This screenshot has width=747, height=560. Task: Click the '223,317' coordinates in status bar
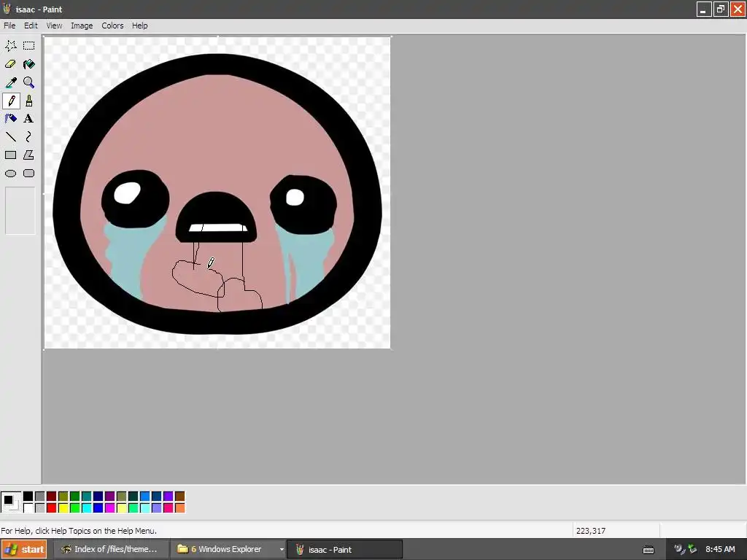[x=591, y=531]
